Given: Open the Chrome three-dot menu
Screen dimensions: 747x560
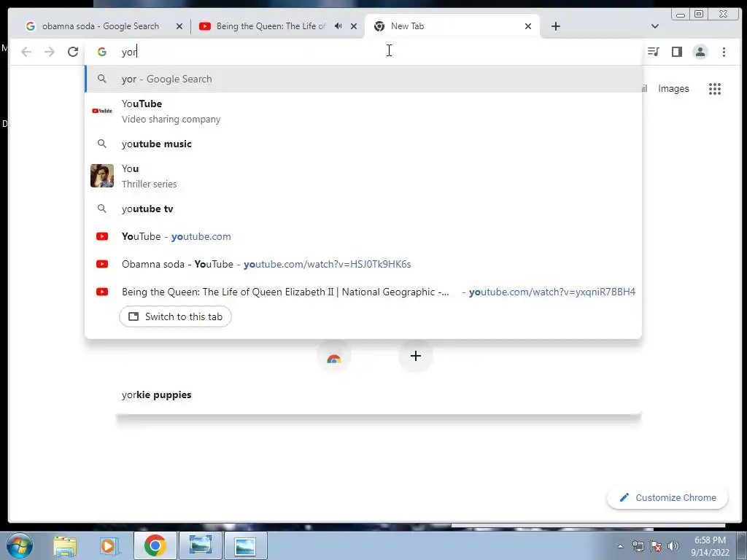Looking at the screenshot, I should [x=724, y=52].
